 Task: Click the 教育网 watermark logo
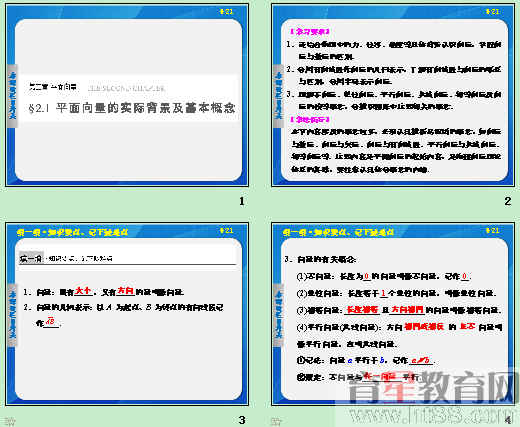[433, 387]
